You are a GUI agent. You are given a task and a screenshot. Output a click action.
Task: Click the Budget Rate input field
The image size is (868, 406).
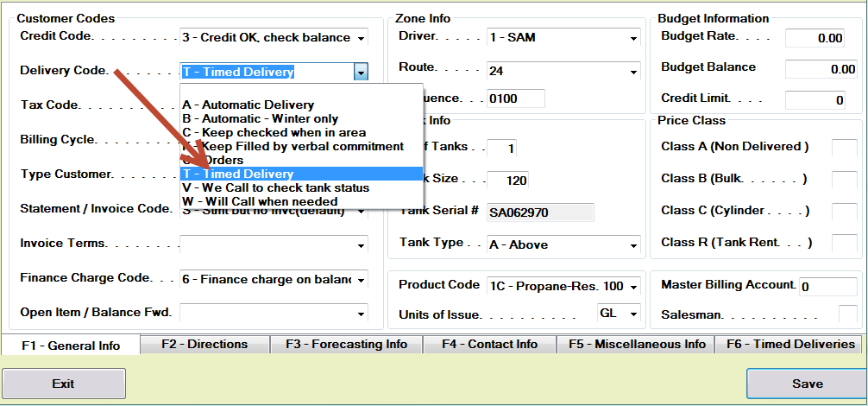(x=815, y=38)
